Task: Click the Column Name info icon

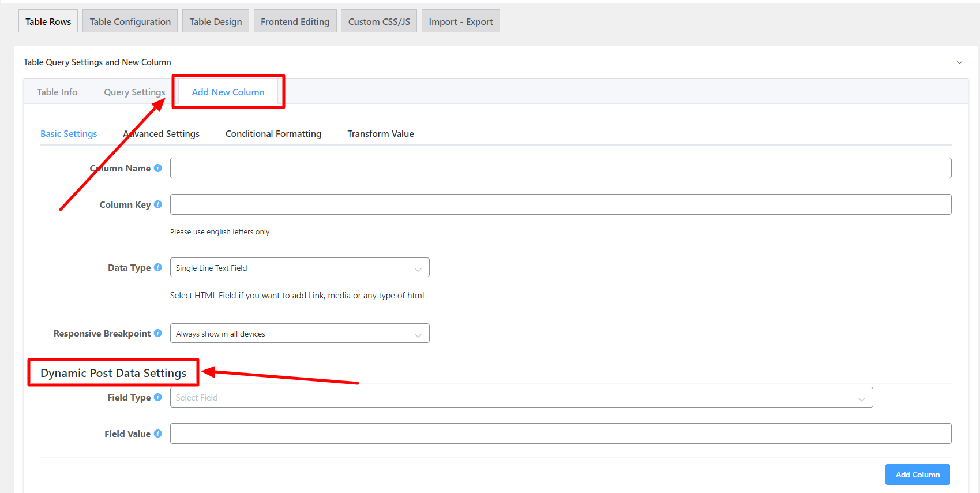Action: 158,168
